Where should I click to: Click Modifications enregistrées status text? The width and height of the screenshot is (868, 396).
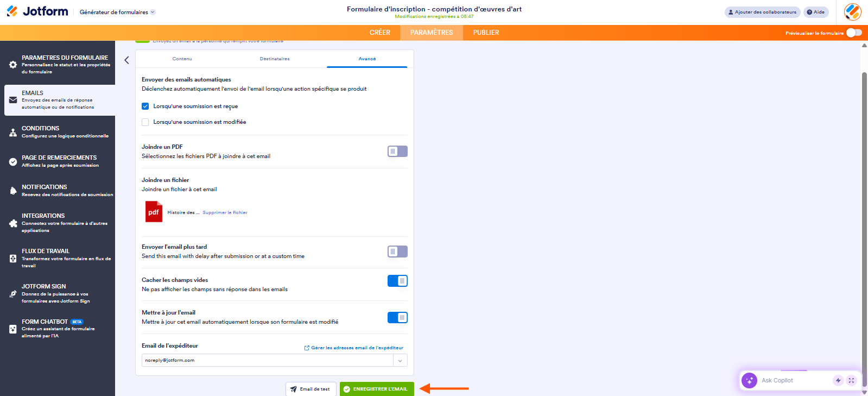point(434,17)
